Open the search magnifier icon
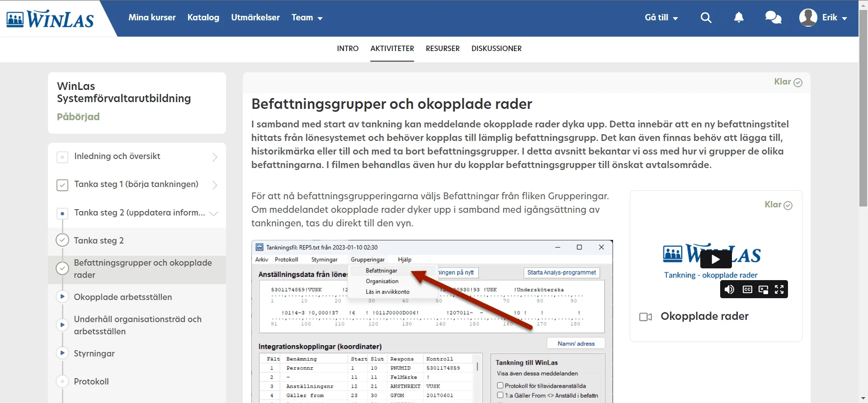This screenshot has height=403, width=868. [x=706, y=18]
